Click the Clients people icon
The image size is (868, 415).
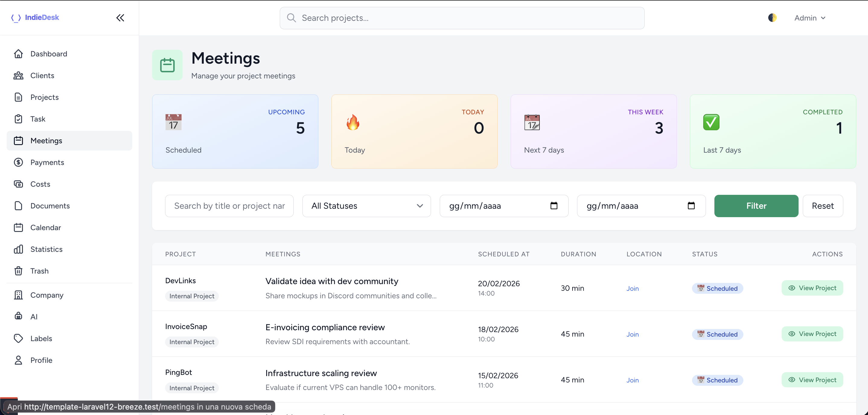(x=18, y=75)
